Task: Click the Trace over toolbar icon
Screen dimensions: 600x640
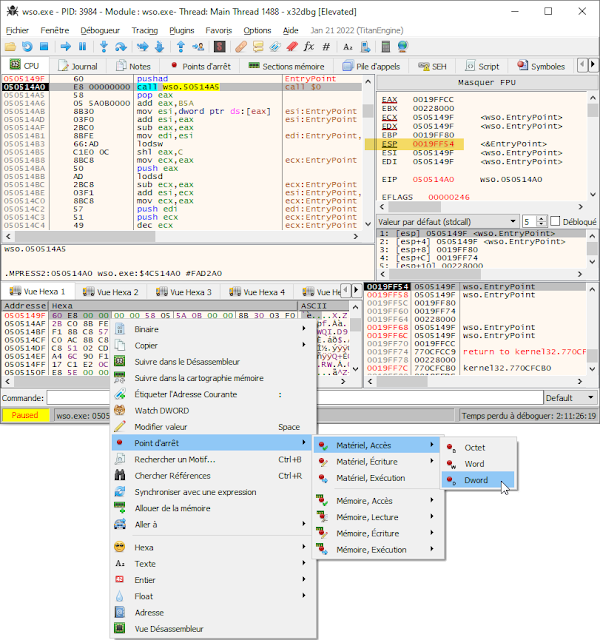Action: tap(159, 47)
